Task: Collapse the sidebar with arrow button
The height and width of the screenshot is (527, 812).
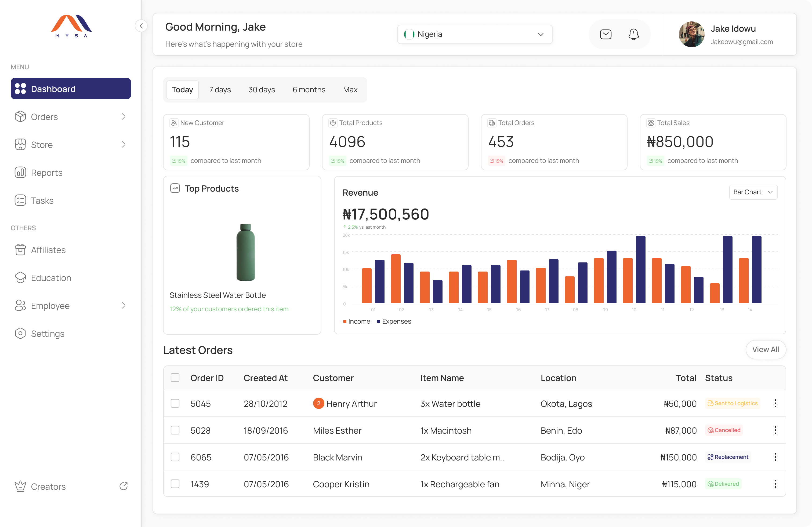Action: tap(141, 26)
